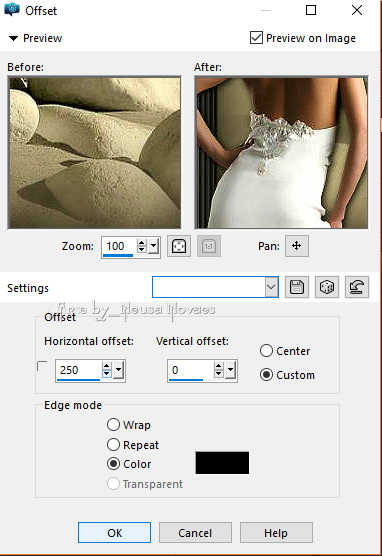
Task: Choose the Wrap edge mode
Action: [x=113, y=424]
